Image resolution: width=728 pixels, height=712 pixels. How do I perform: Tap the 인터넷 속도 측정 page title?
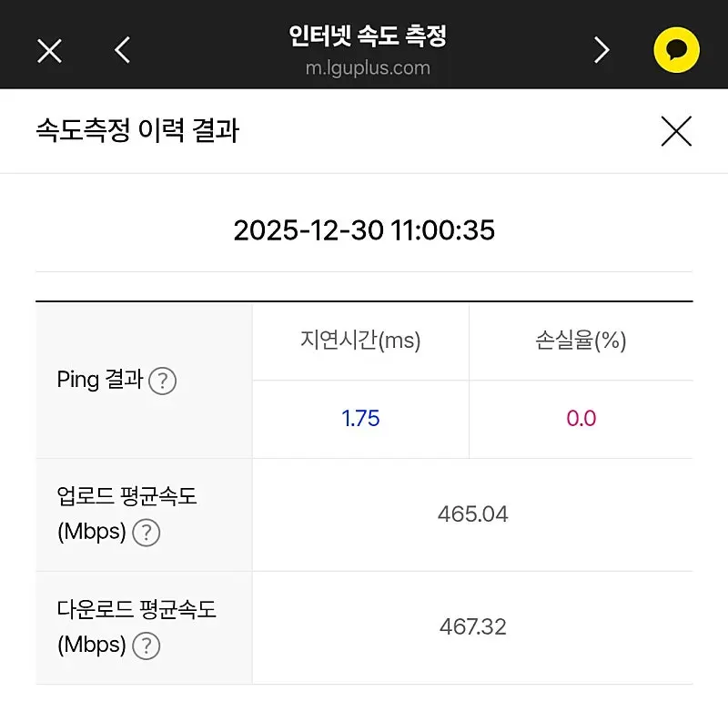point(368,37)
